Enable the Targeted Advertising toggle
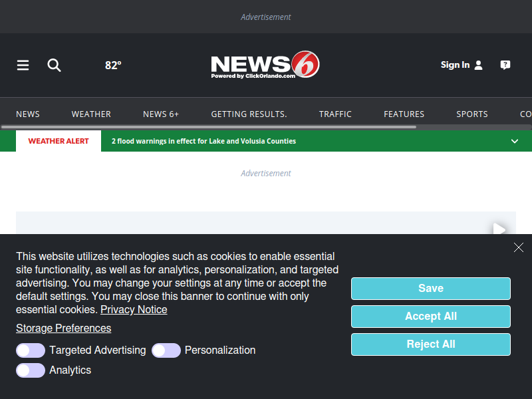This screenshot has height=399, width=532. point(31,350)
